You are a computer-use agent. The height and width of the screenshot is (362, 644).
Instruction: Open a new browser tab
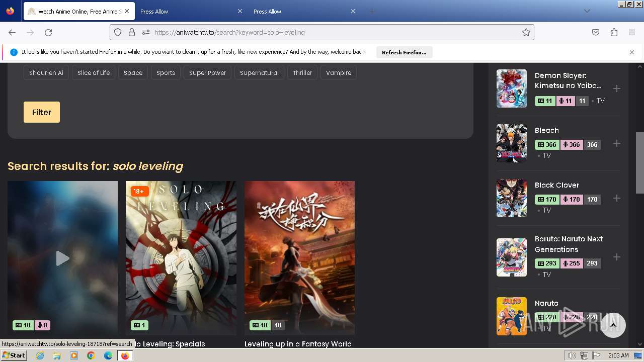tap(372, 11)
